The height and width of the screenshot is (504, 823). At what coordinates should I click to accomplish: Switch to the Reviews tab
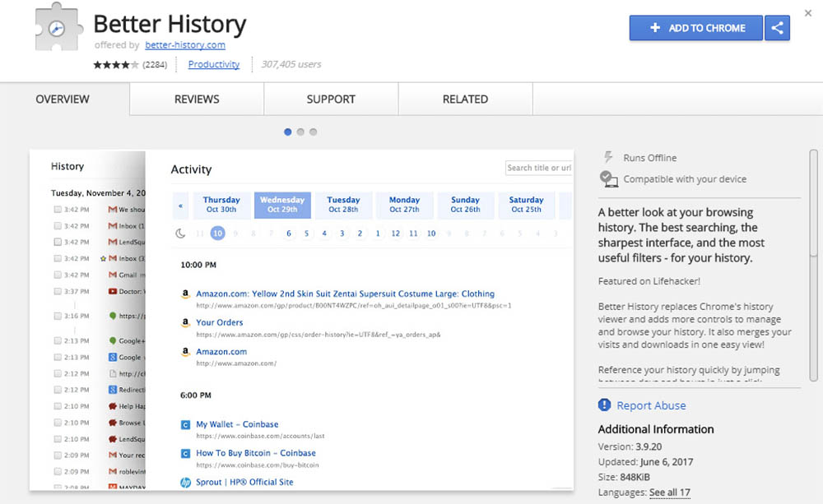click(x=197, y=99)
